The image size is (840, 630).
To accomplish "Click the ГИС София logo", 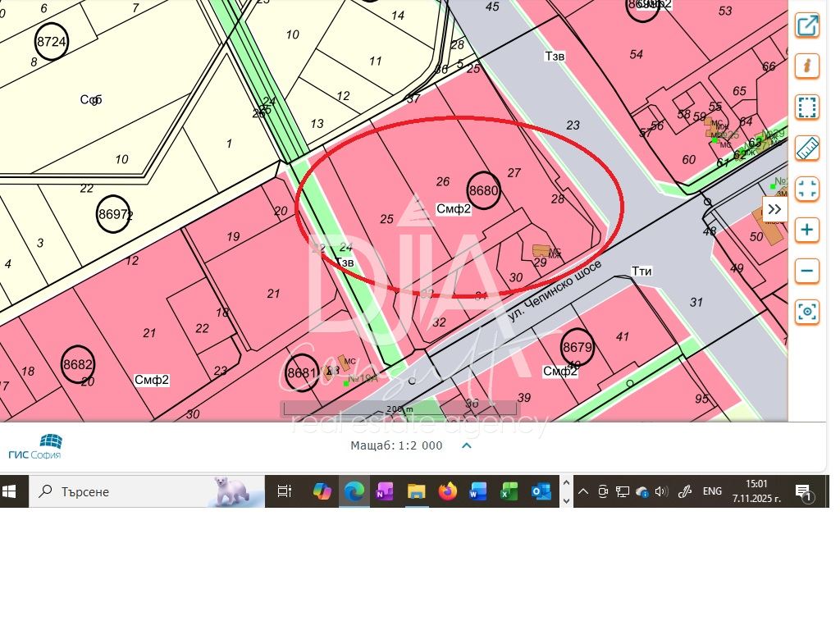I will pyautogui.click(x=34, y=447).
